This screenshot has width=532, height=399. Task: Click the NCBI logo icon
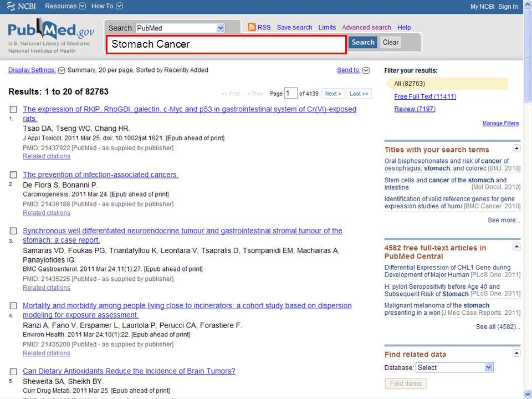tap(11, 6)
